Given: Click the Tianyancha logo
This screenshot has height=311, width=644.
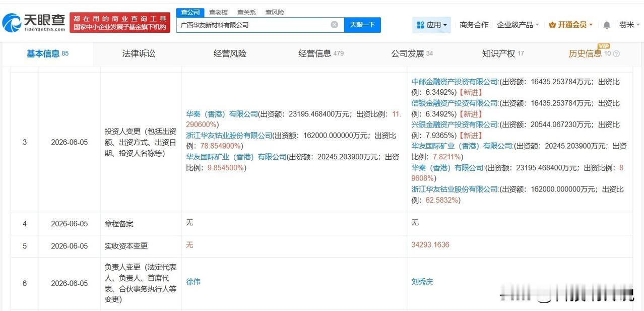Looking at the screenshot, I should coord(34,22).
